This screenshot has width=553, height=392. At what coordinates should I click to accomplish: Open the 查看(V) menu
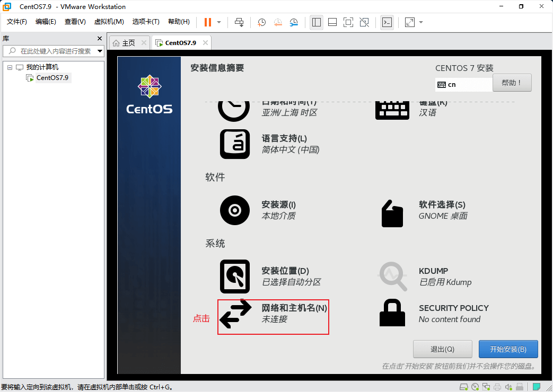pos(75,22)
